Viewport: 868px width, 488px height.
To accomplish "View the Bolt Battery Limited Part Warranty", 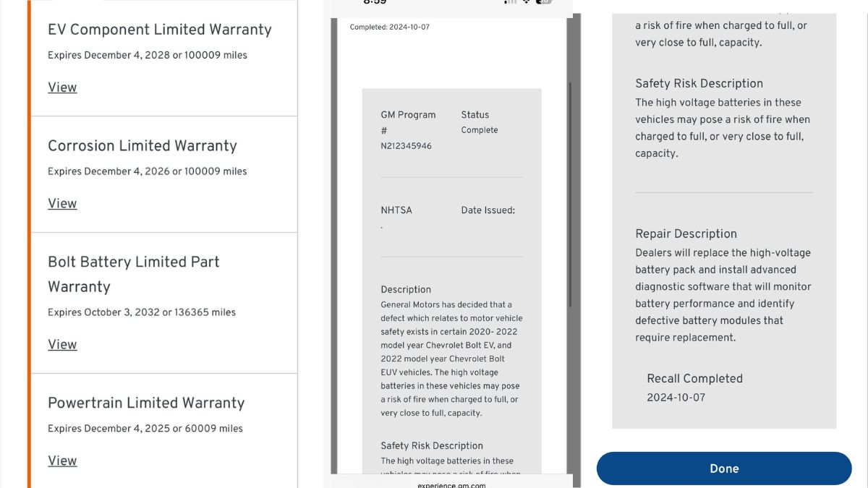I will click(x=62, y=344).
